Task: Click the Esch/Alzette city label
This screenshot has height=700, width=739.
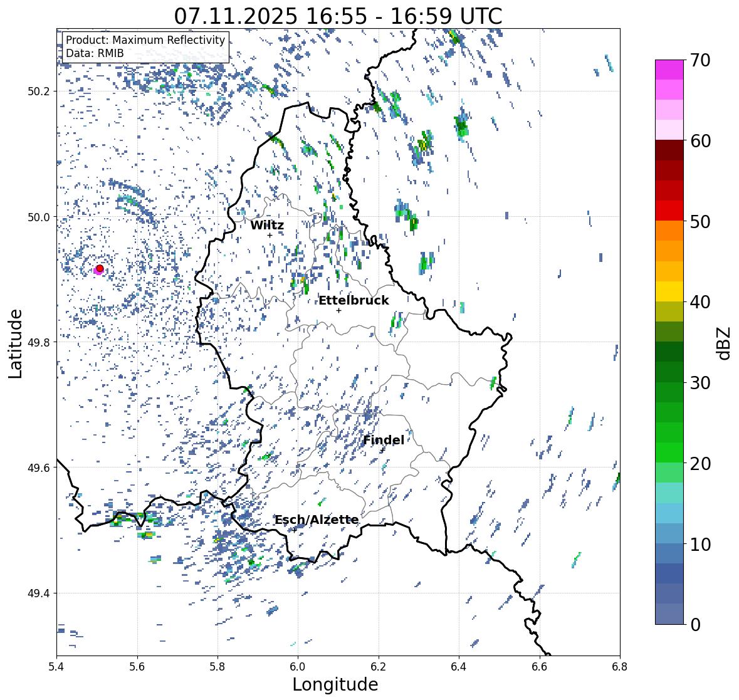Action: (317, 520)
